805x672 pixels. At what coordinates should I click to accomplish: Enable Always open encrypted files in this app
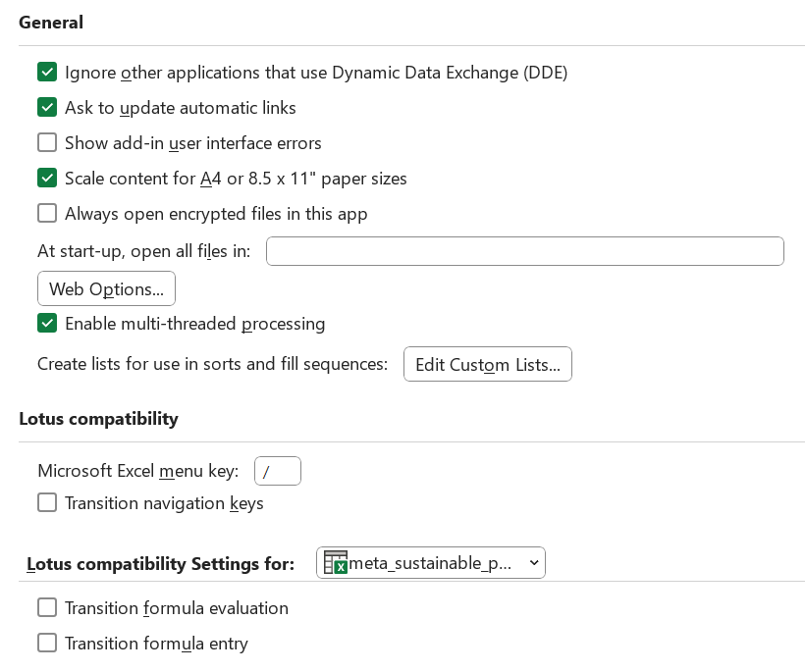click(x=47, y=214)
